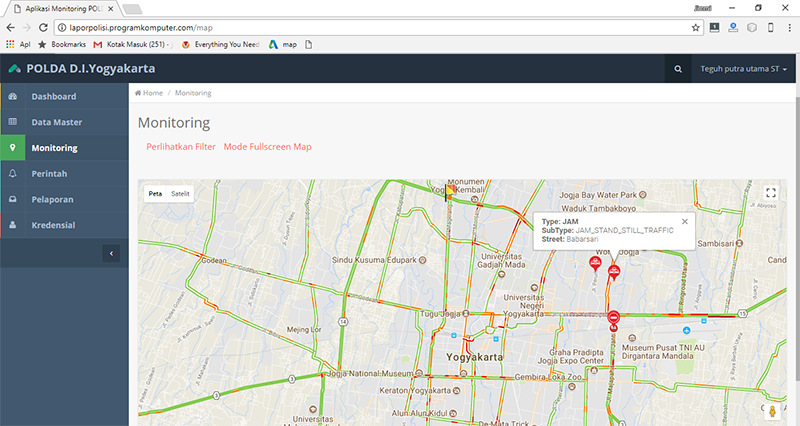Screen dimensions: 800x426
Task: Go to Home breadcrumb link
Action: 149,93
